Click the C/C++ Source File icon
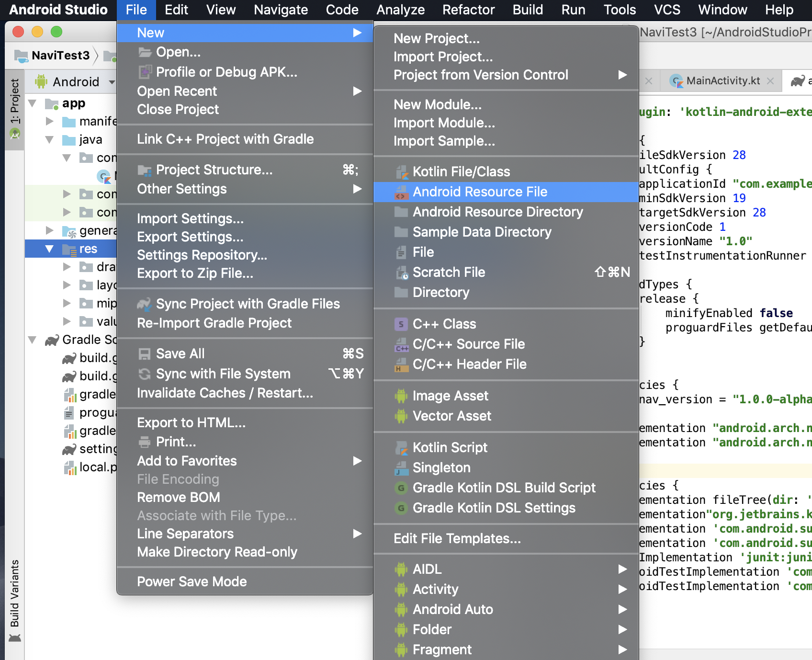 [401, 344]
